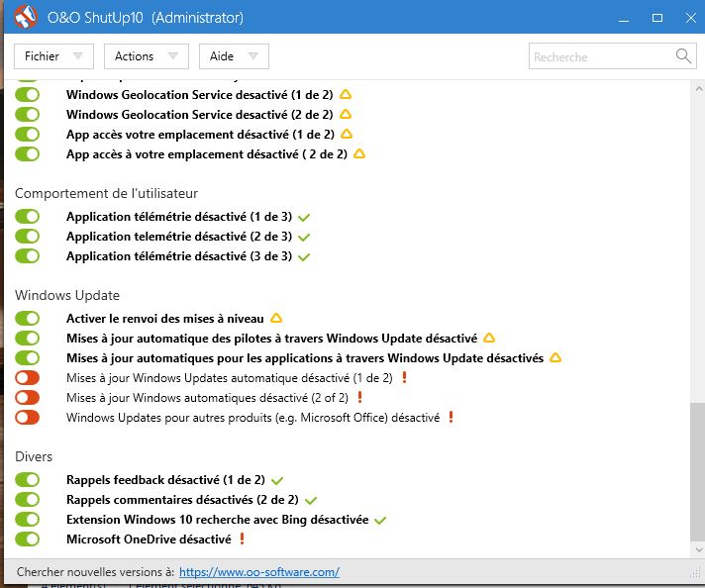This screenshot has height=588, width=705.
Task: Toggle App accès votre emplacement désactivé (1 de 2)
Action: 27,134
